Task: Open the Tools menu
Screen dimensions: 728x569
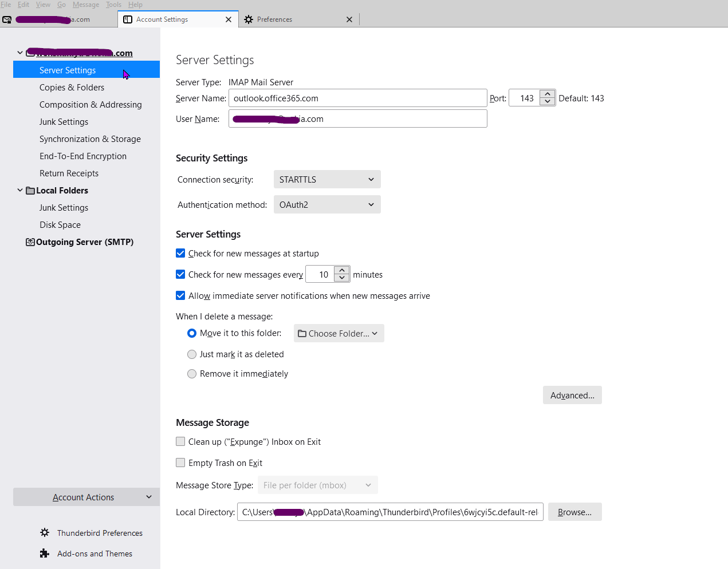Action: (x=113, y=5)
